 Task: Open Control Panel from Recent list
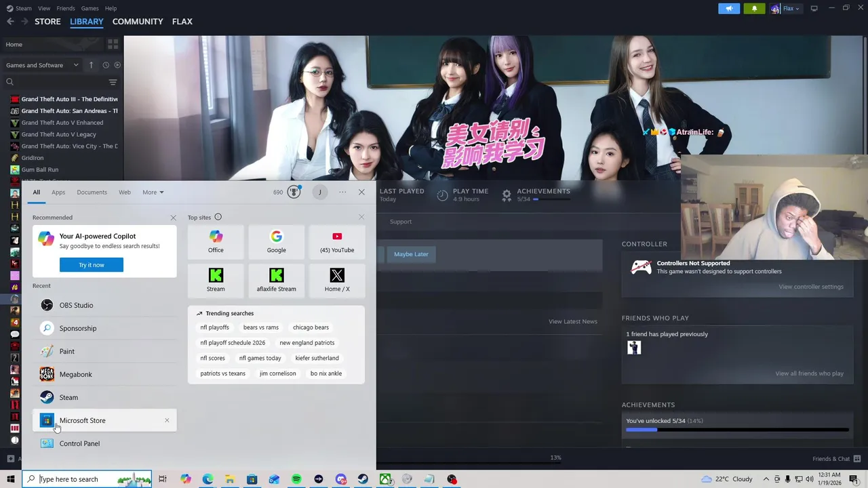pyautogui.click(x=104, y=443)
